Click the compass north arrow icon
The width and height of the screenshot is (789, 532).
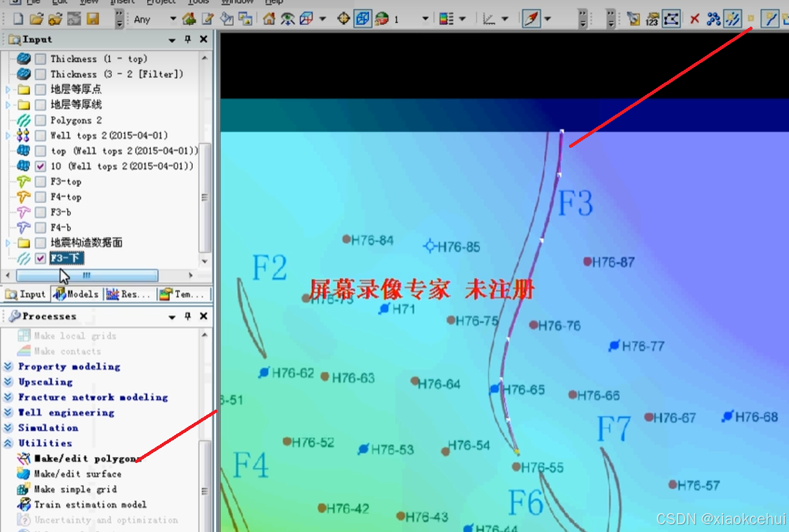532,19
